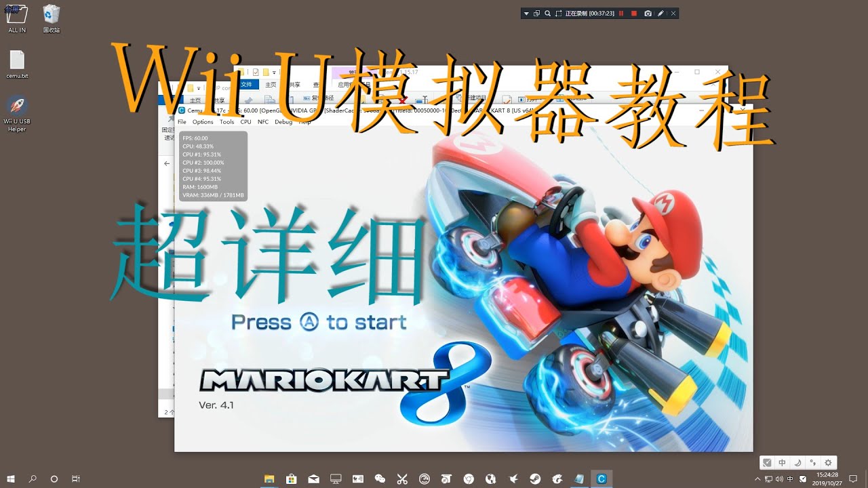Open Windows Start menu
Image resolution: width=868 pixels, height=488 pixels.
pyautogui.click(x=11, y=479)
